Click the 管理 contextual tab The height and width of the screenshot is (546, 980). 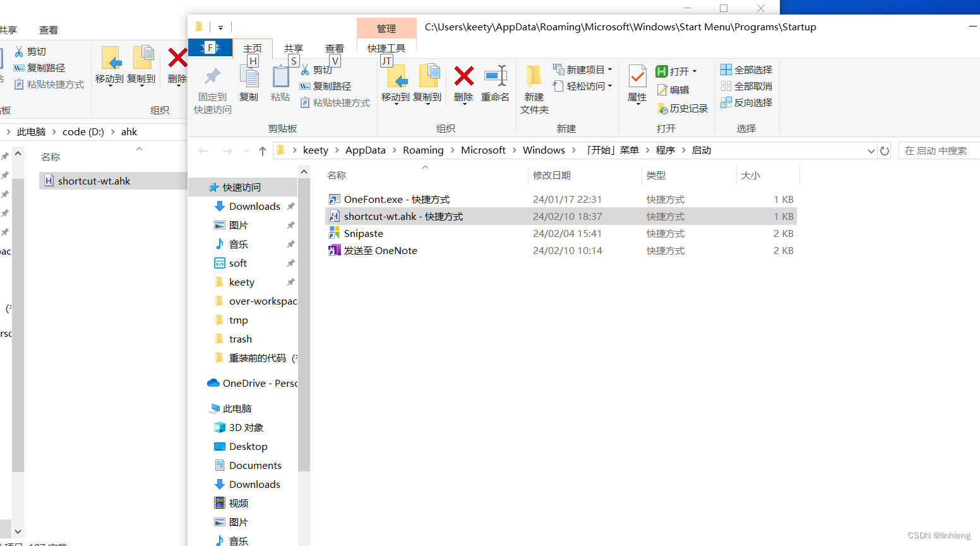pyautogui.click(x=386, y=28)
